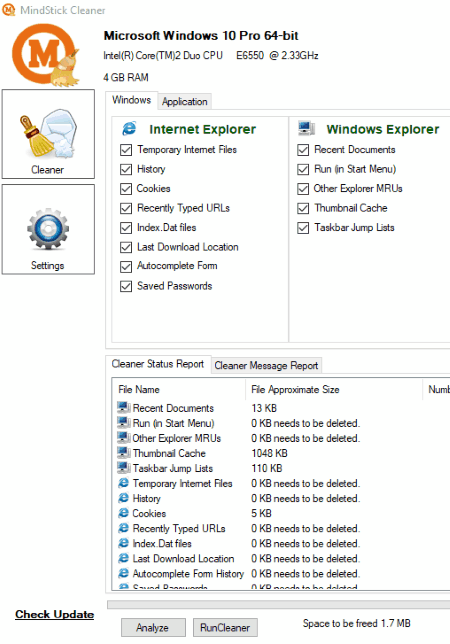Image resolution: width=450 pixels, height=644 pixels.
Task: Click the File Name column header
Action: point(179,389)
